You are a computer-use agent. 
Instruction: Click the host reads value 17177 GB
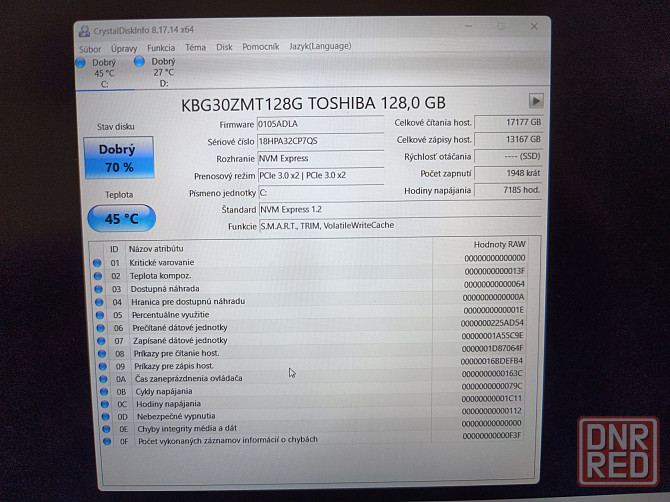[x=508, y=122]
